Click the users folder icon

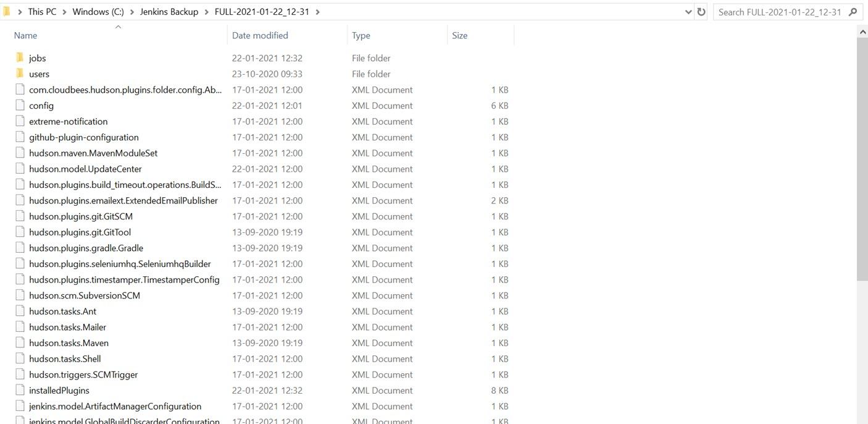20,74
